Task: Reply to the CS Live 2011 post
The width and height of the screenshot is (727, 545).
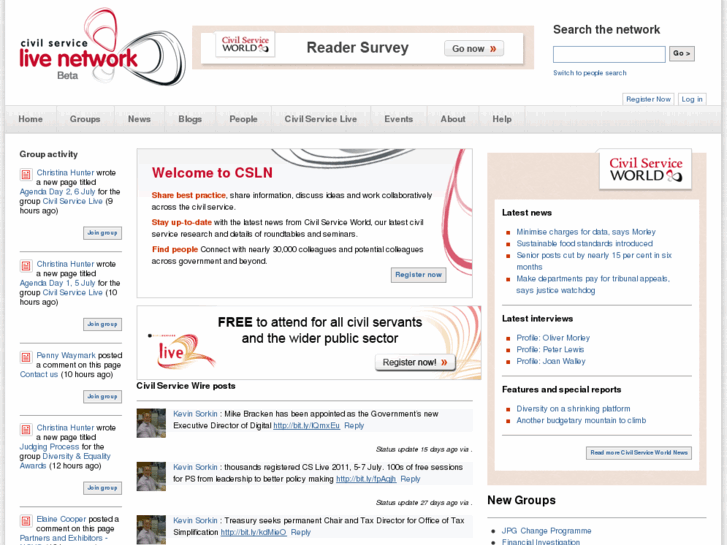Action: pos(410,479)
